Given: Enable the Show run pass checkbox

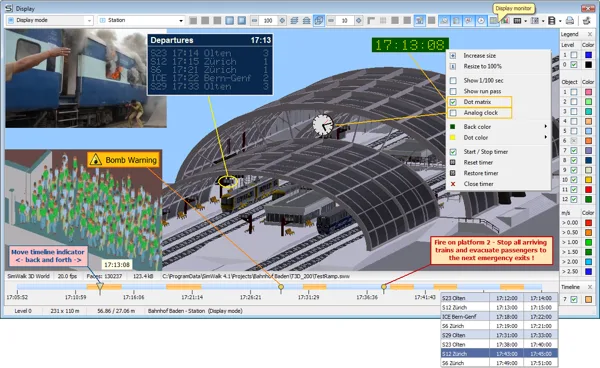Looking at the screenshot, I should point(453,91).
